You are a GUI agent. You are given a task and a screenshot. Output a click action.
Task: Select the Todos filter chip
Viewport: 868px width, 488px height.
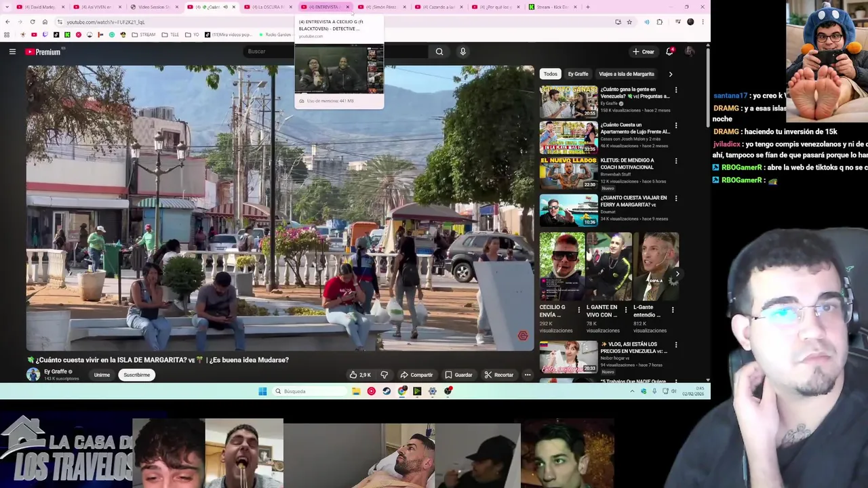click(550, 74)
